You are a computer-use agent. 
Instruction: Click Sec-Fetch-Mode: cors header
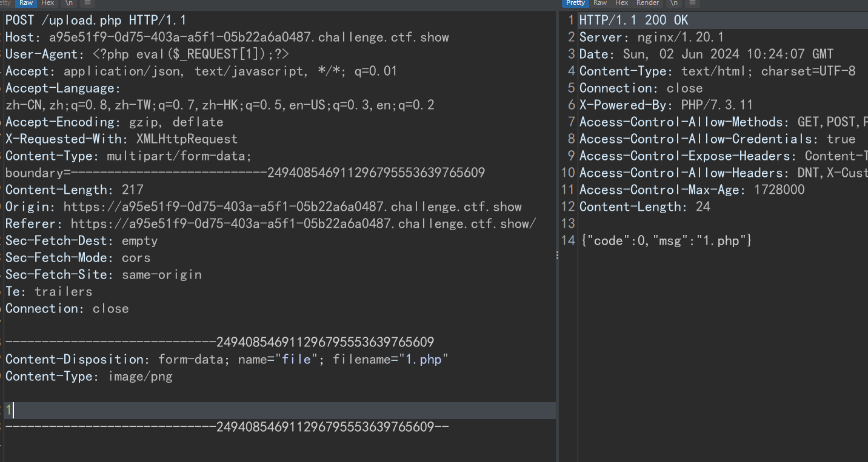point(78,257)
